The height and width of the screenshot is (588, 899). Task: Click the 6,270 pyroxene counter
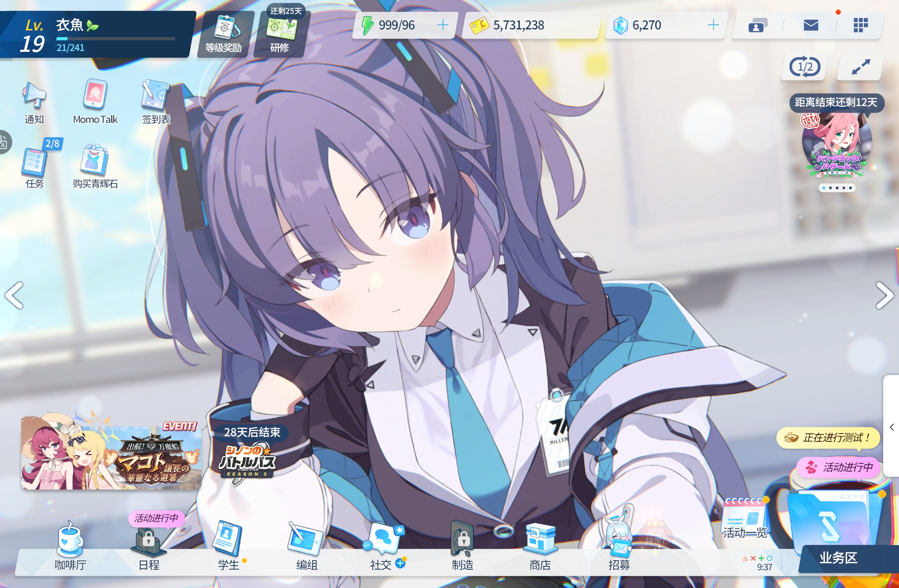click(647, 25)
